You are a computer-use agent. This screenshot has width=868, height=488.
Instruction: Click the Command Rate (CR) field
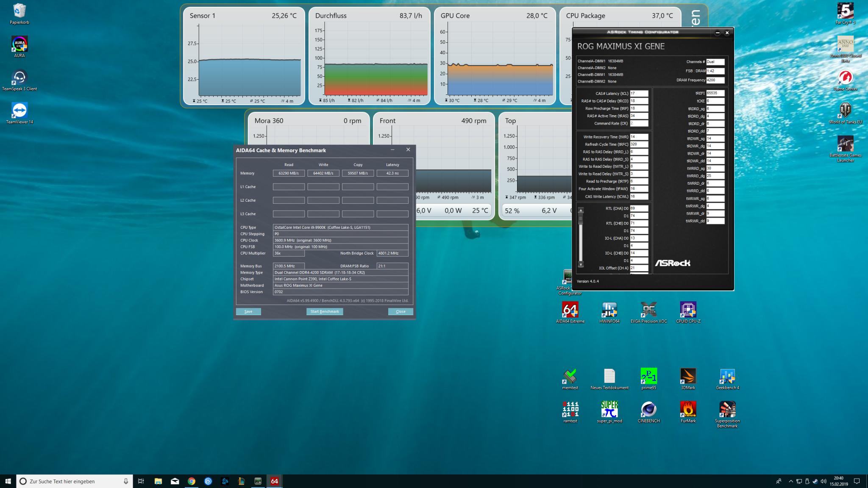coord(639,123)
